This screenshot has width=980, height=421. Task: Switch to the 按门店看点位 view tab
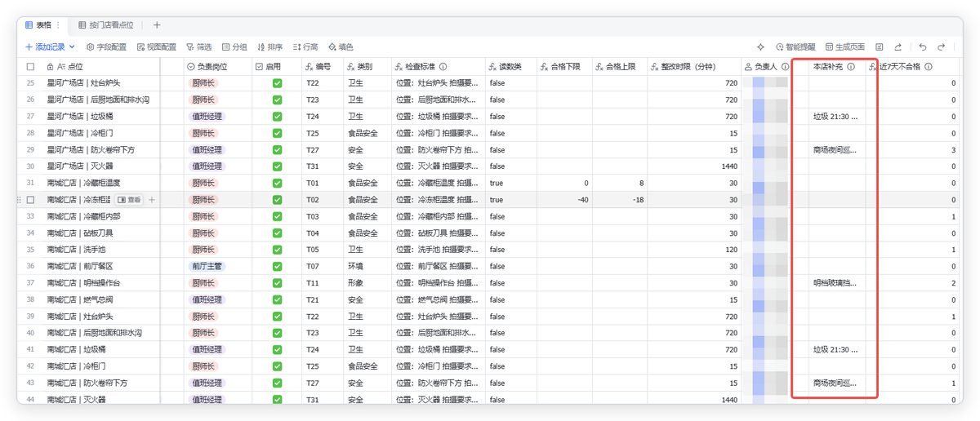[x=106, y=25]
